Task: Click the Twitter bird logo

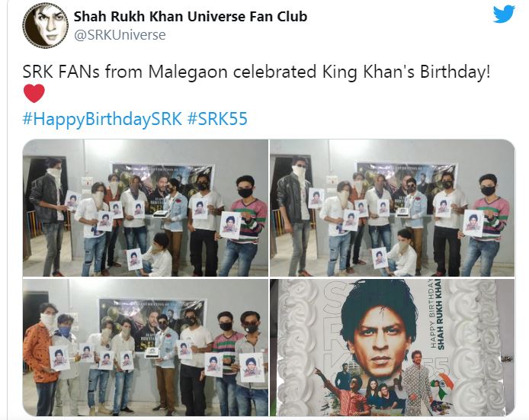Action: [x=504, y=14]
